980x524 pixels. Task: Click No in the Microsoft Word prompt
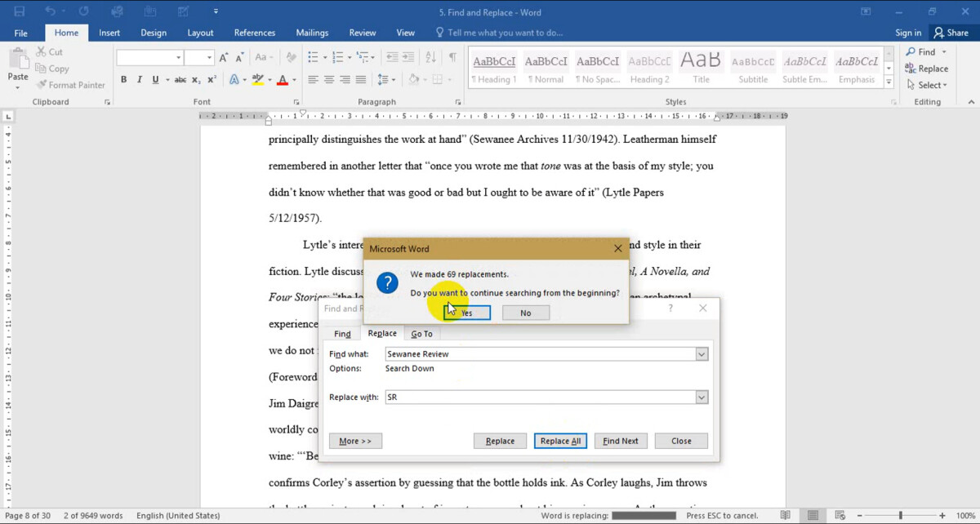(x=526, y=313)
